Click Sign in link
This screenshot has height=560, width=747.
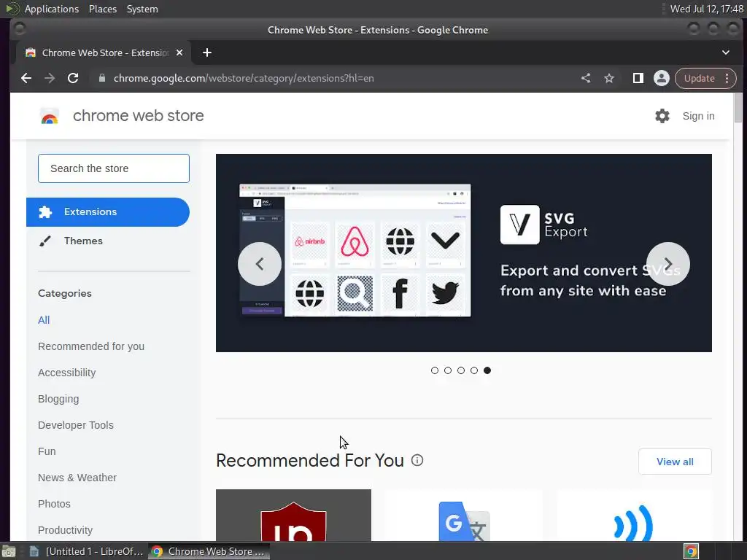(698, 116)
